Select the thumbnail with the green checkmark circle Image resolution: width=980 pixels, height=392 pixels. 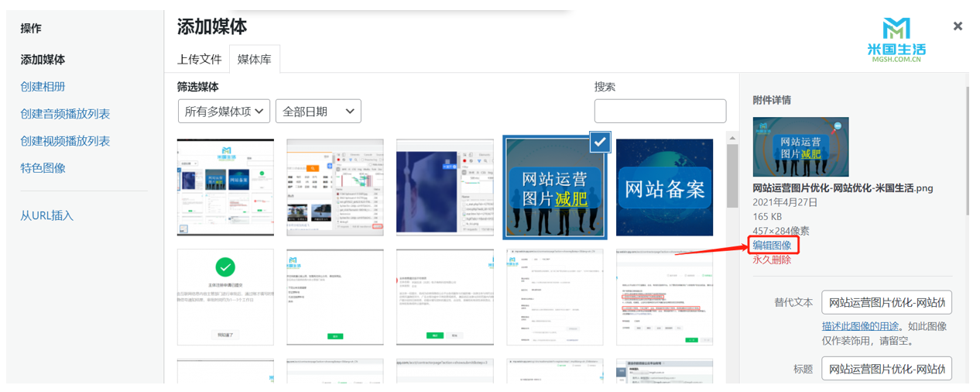[x=225, y=297]
